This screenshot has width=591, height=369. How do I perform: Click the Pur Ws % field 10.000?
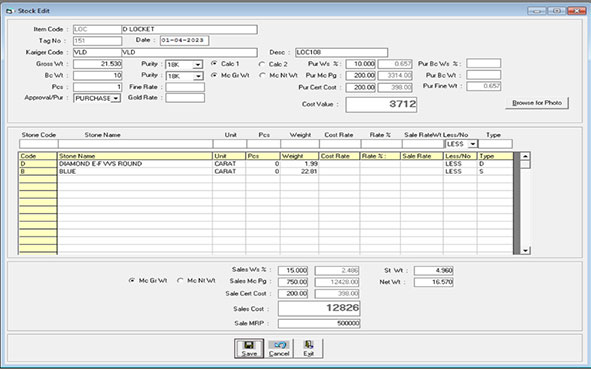tap(361, 64)
